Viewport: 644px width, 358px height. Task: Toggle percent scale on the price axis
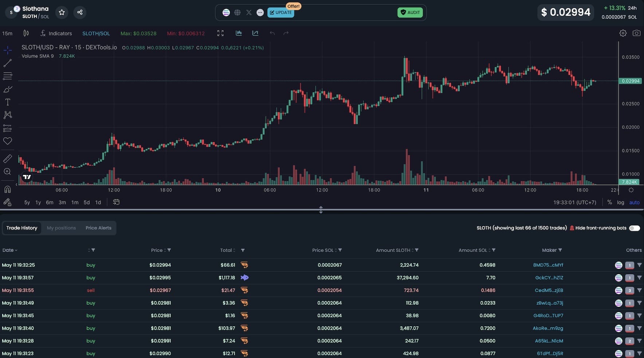click(x=609, y=202)
